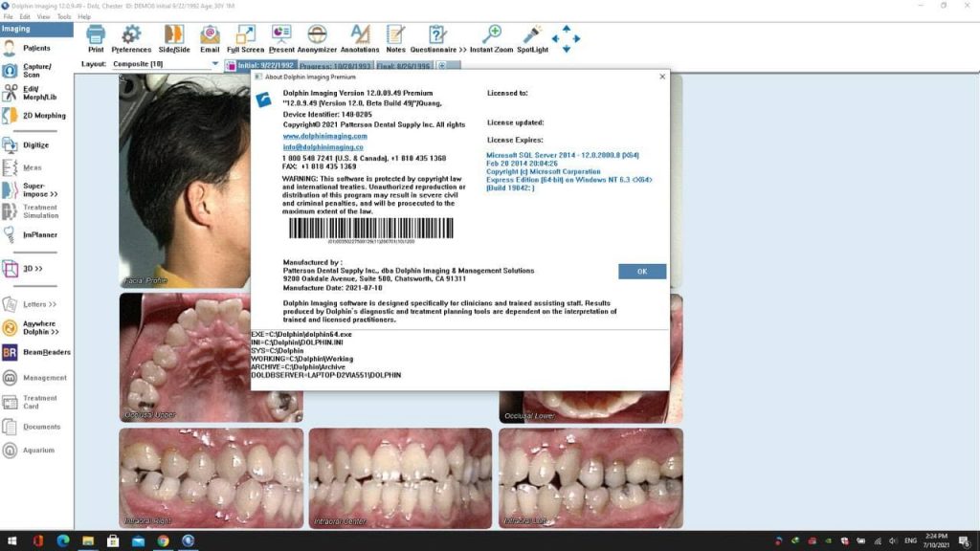
Task: Activate the Instant Zoom tool
Action: pyautogui.click(x=492, y=38)
